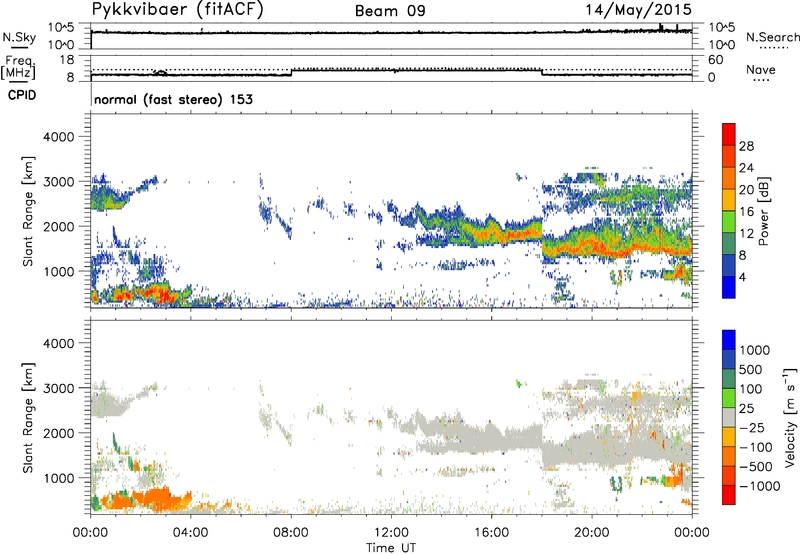Click the Velocity [m s-1] color bar label
The image size is (800, 554).
[789, 417]
